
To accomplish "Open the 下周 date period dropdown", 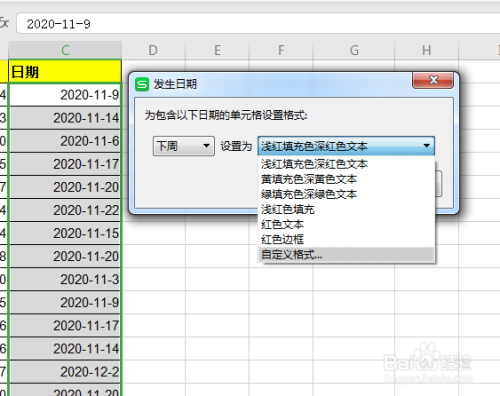I will point(183,146).
